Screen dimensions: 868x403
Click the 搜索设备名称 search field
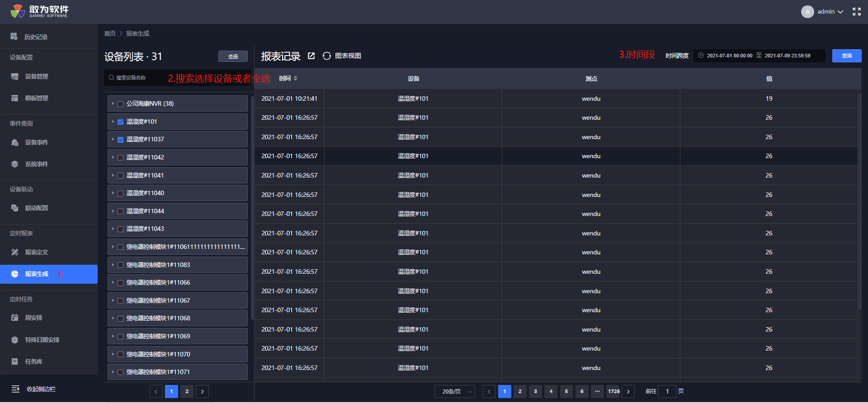point(136,78)
